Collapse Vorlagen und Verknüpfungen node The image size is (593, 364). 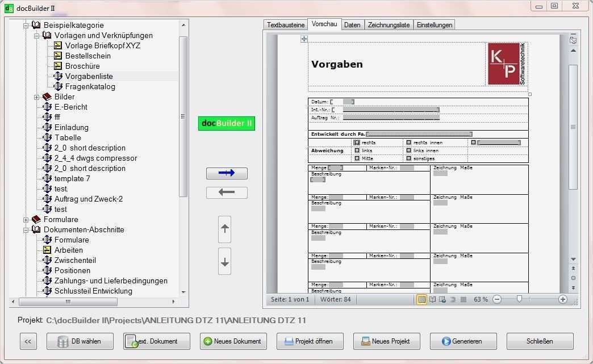pos(37,36)
